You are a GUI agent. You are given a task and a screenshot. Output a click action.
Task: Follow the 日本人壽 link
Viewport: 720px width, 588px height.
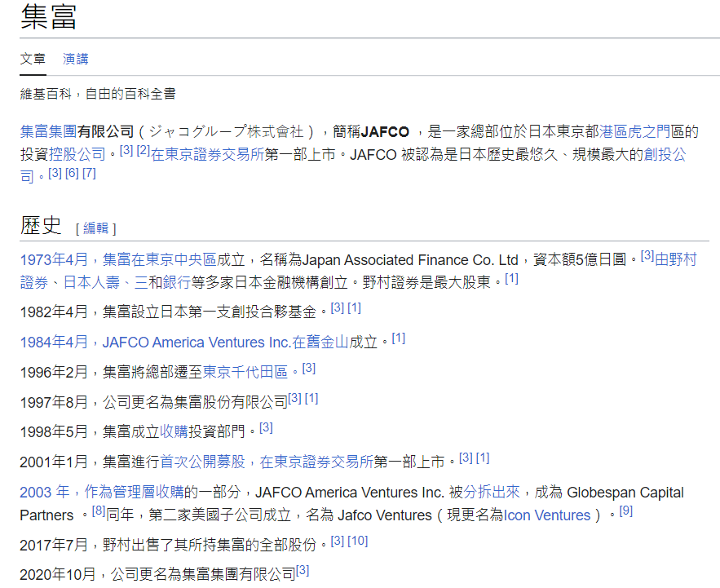(91, 282)
